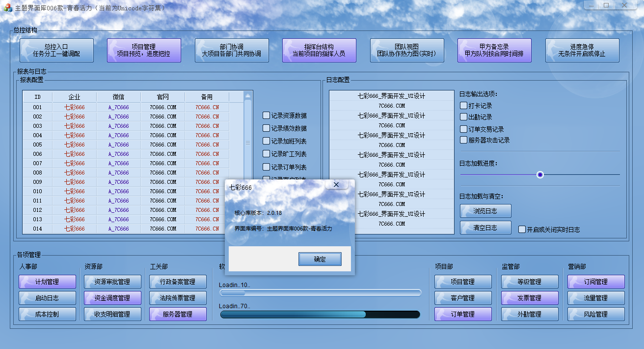Viewport: 644px width, 349px height.
Task: Close the 七彩666 dialog with the X
Action: pyautogui.click(x=336, y=185)
